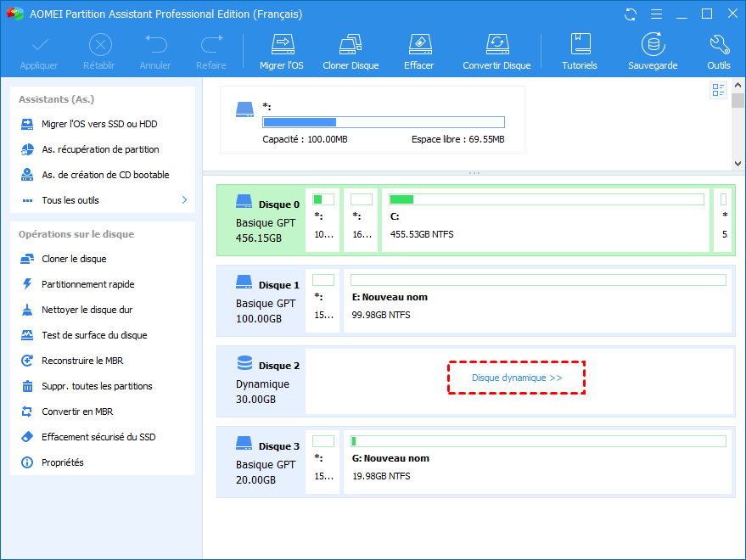Switch the disk view layout icon
This screenshot has width=746, height=560.
(718, 89)
